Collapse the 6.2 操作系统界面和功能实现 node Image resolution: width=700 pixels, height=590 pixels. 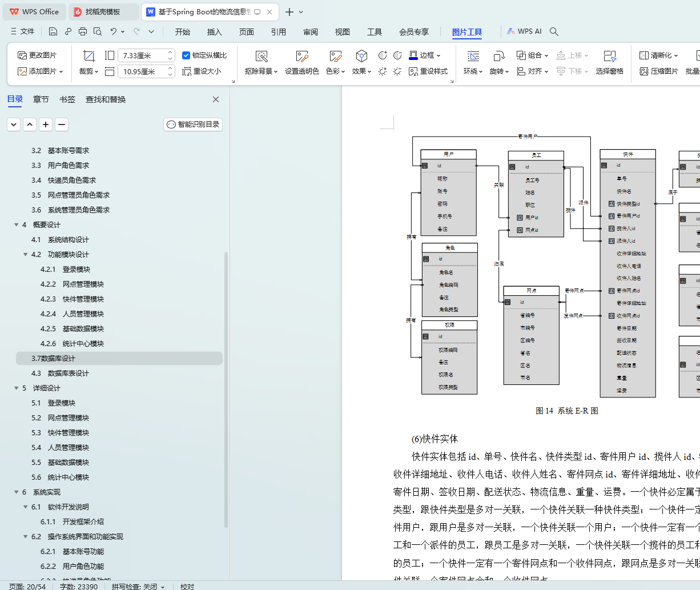click(x=26, y=537)
